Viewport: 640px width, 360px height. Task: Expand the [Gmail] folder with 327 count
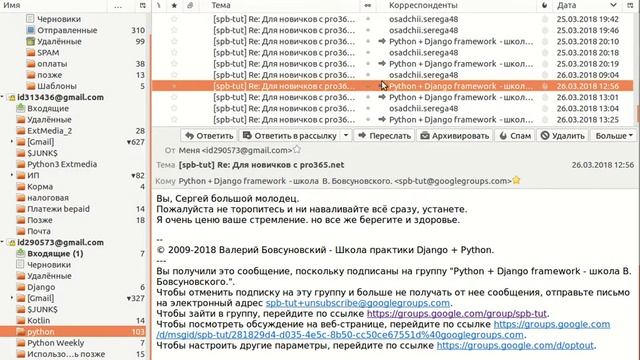point(12,298)
